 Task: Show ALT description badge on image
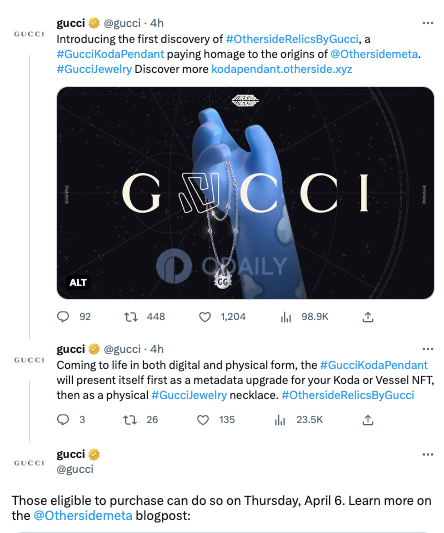click(x=78, y=282)
